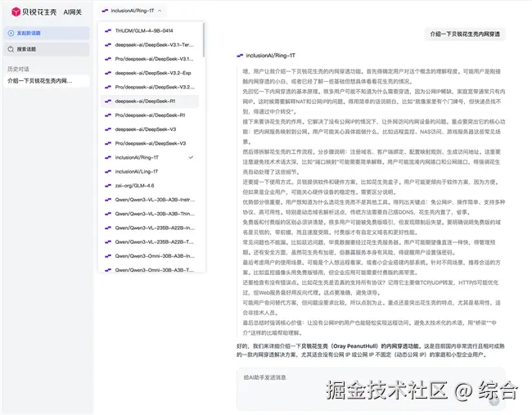Click the icon beside deepseek-ai/DeepSeek-V3.1-Ter… entry
The width and height of the screenshot is (532, 415).
point(108,45)
